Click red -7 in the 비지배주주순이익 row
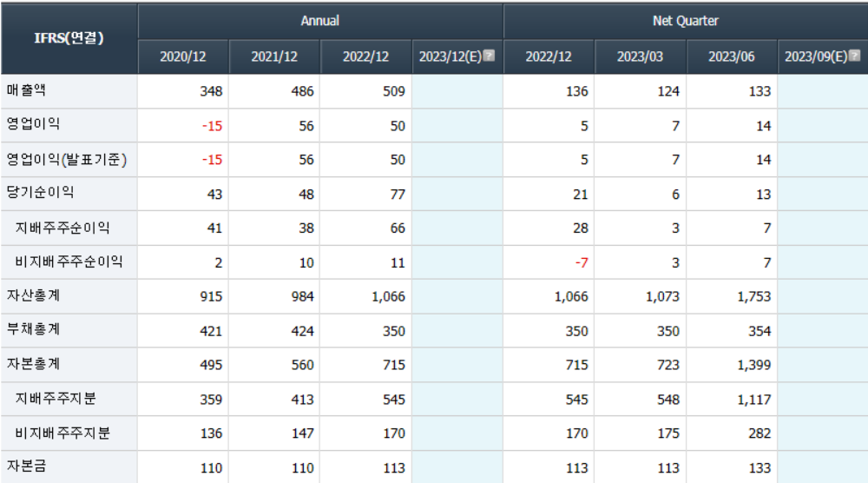Viewport: 868px width, 483px height. pyautogui.click(x=582, y=262)
